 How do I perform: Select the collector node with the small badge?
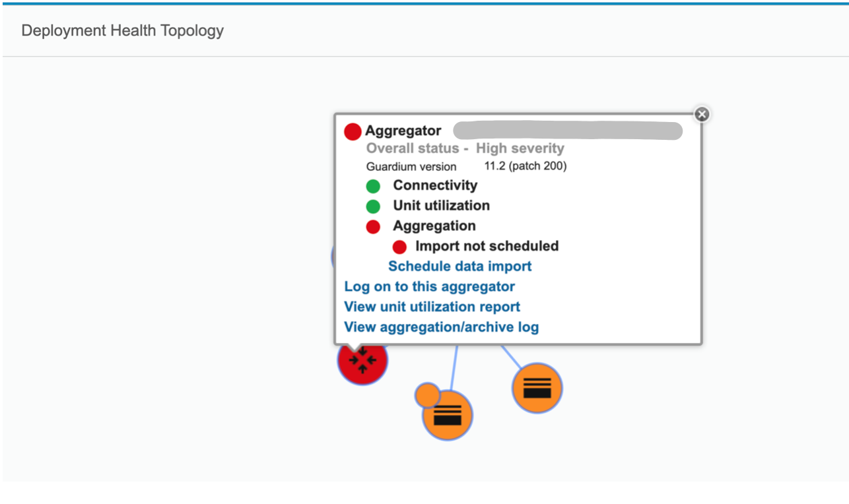(x=447, y=415)
